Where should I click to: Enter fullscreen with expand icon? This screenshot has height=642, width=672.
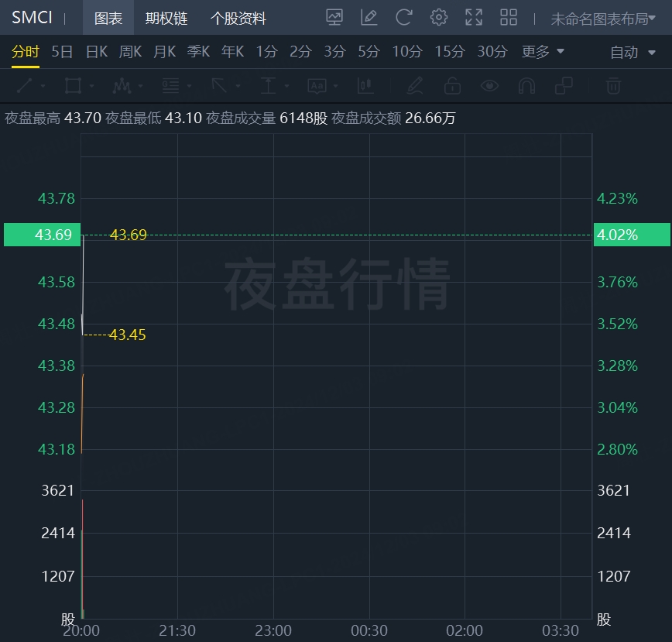474,18
